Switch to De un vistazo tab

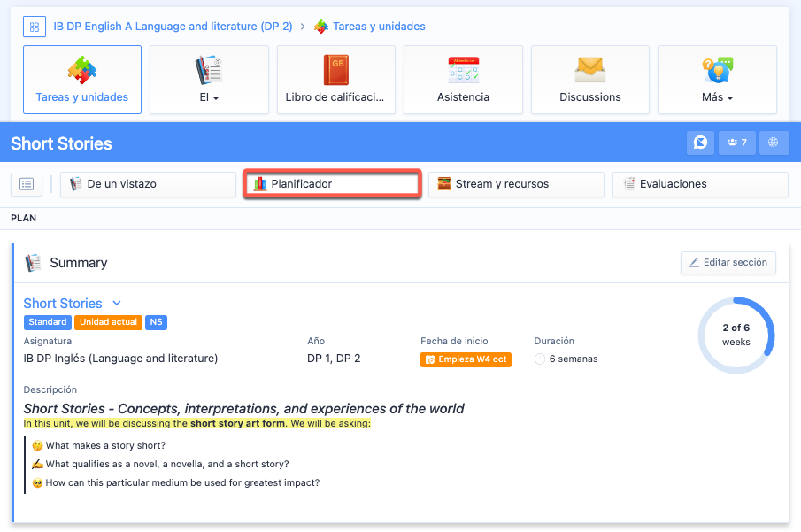pyautogui.click(x=148, y=184)
